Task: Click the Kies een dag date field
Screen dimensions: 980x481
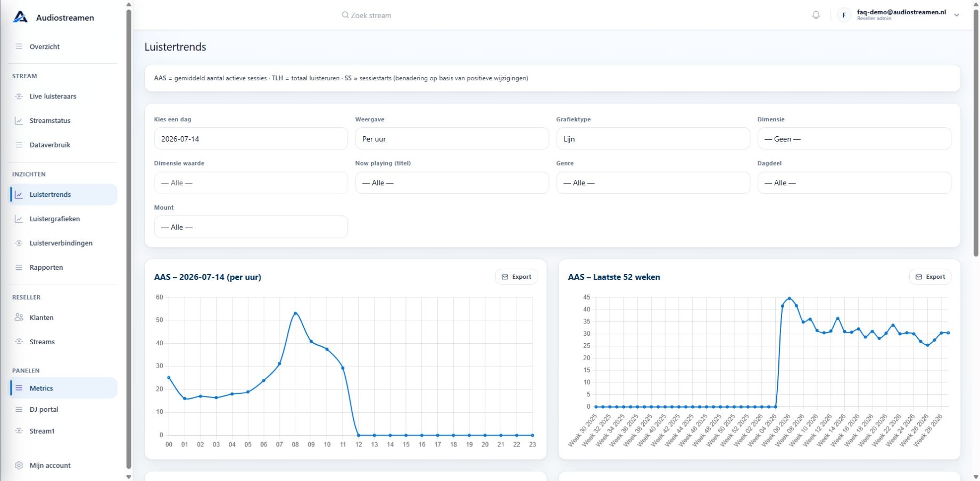Action: coord(251,138)
